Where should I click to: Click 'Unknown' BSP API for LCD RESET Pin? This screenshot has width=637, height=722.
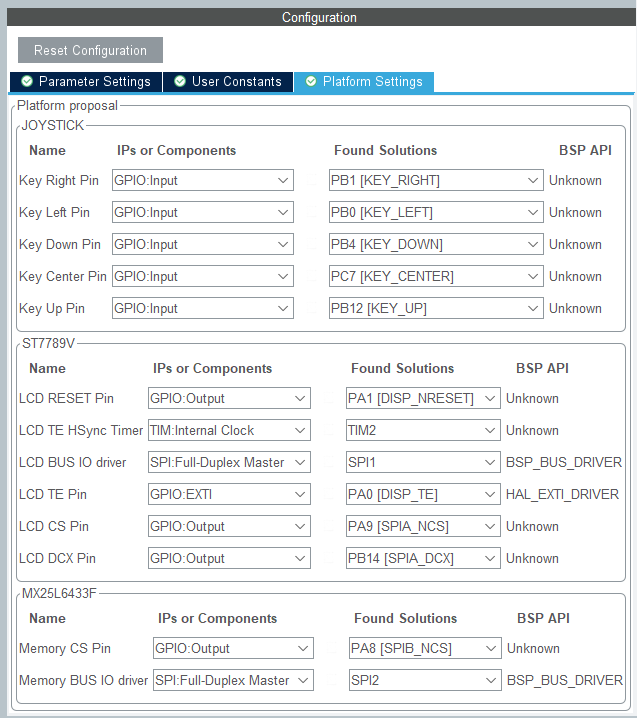532,398
